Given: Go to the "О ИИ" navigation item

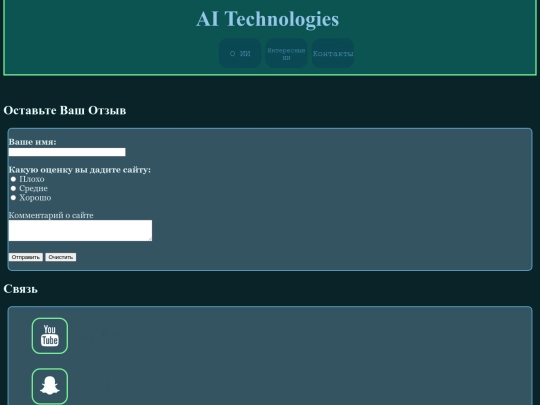Looking at the screenshot, I should click(x=240, y=53).
